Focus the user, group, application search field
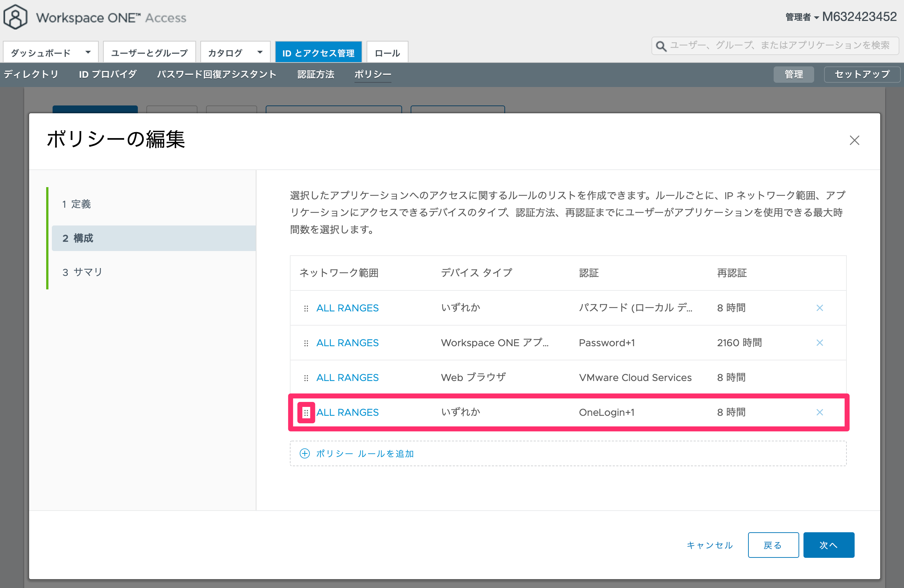The height and width of the screenshot is (588, 904). [775, 46]
